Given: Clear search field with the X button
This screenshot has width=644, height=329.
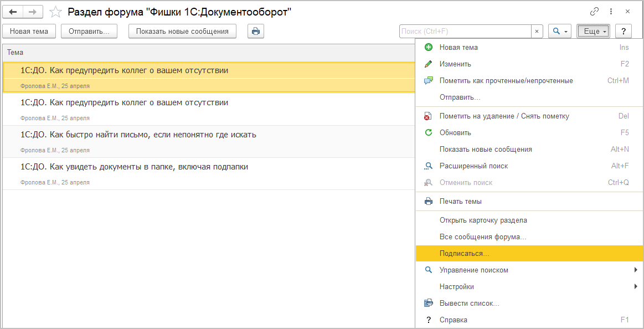Looking at the screenshot, I should point(537,32).
